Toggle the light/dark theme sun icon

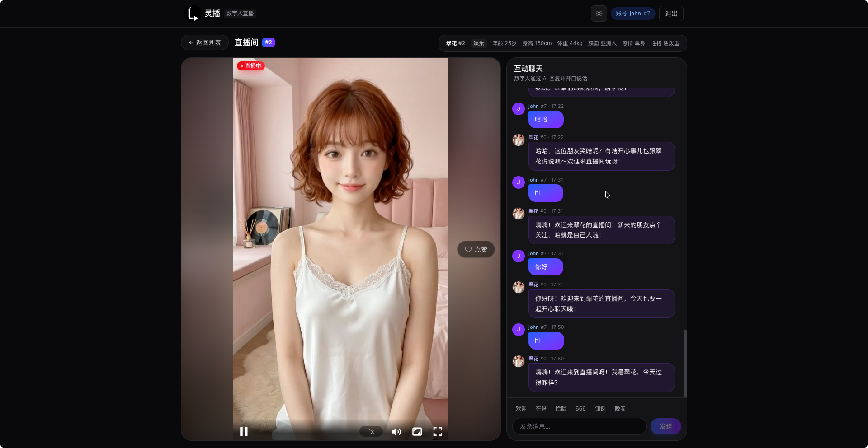[x=599, y=14]
